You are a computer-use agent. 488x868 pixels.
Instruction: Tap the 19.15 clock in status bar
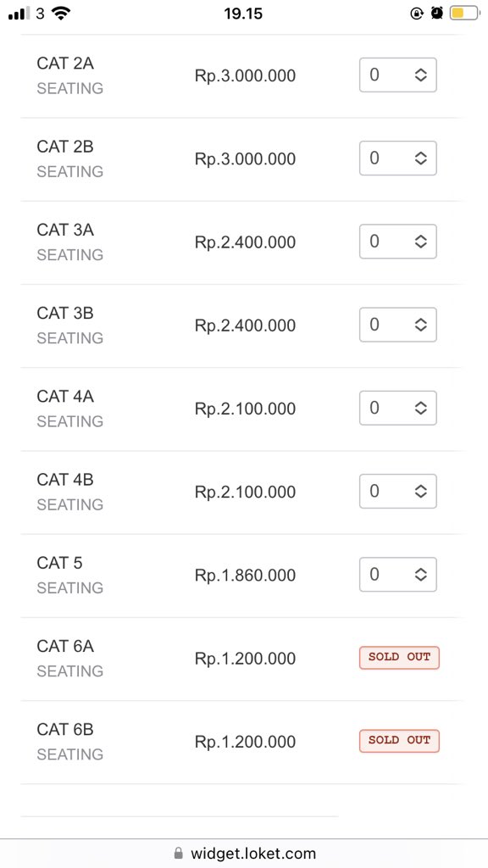click(x=243, y=14)
